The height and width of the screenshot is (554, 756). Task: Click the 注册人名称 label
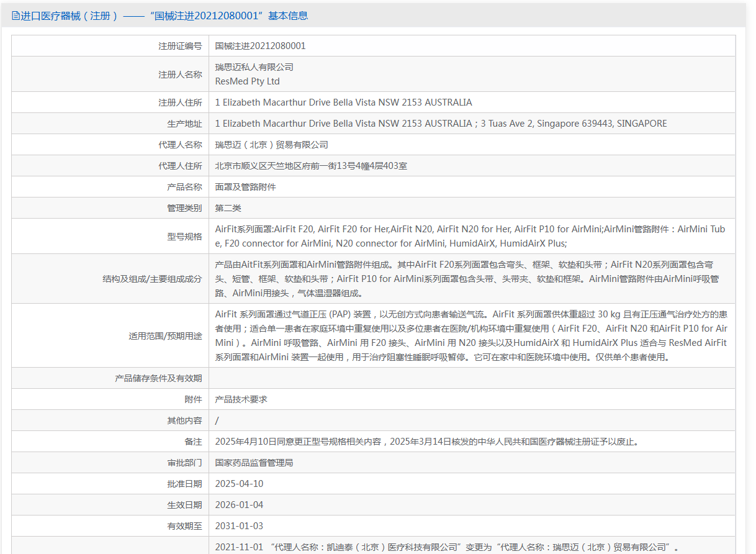[180, 75]
